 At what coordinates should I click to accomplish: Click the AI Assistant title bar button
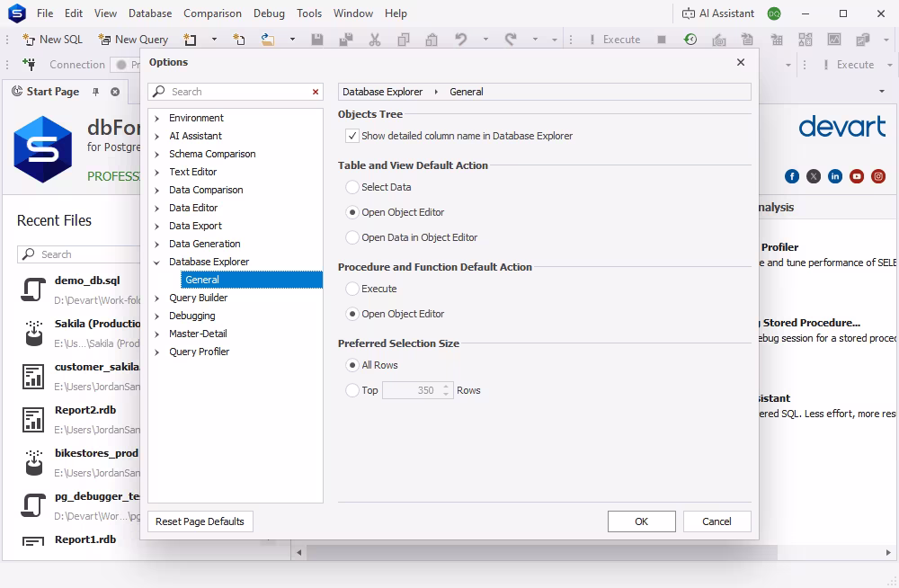click(717, 13)
